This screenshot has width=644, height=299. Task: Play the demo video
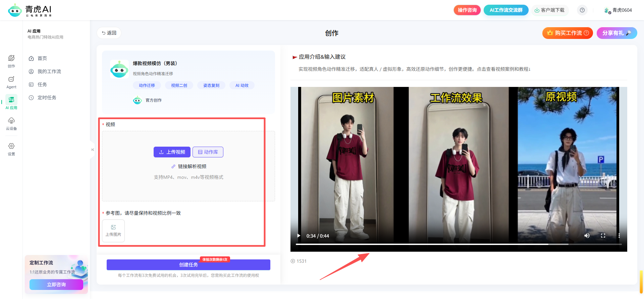(299, 236)
